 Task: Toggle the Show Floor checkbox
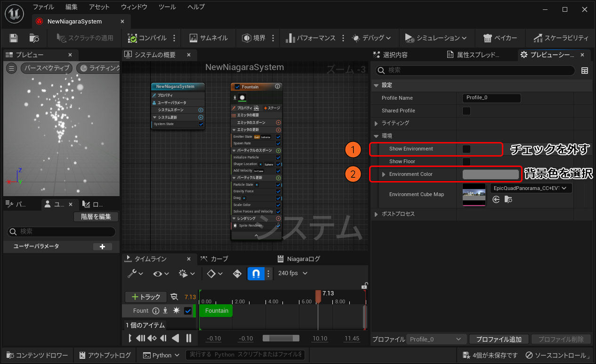467,162
